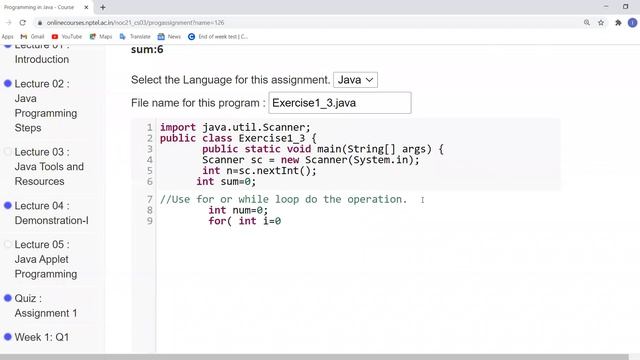640x360 pixels.
Task: Close the Programming in Java browser tab
Action: click(86, 7)
